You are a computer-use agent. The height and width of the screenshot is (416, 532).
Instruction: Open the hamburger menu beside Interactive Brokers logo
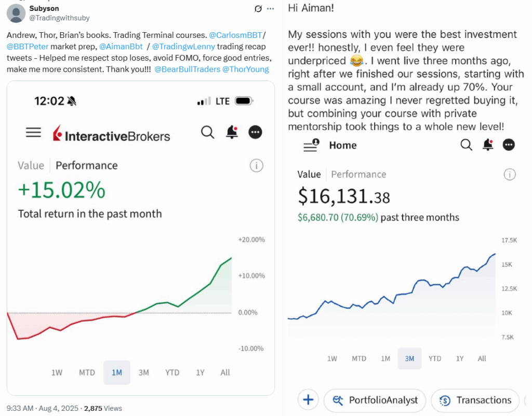(33, 133)
